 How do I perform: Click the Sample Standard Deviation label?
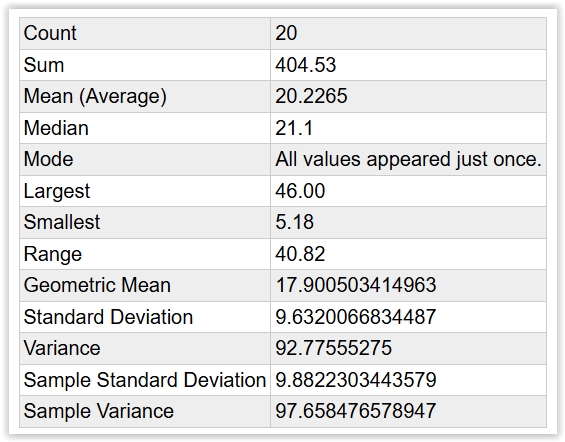coord(145,380)
